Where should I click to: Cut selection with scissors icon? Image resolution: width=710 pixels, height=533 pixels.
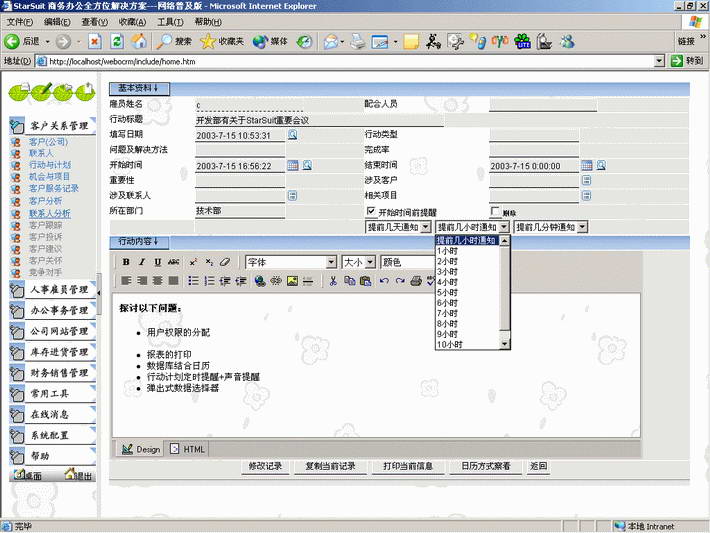coord(333,281)
